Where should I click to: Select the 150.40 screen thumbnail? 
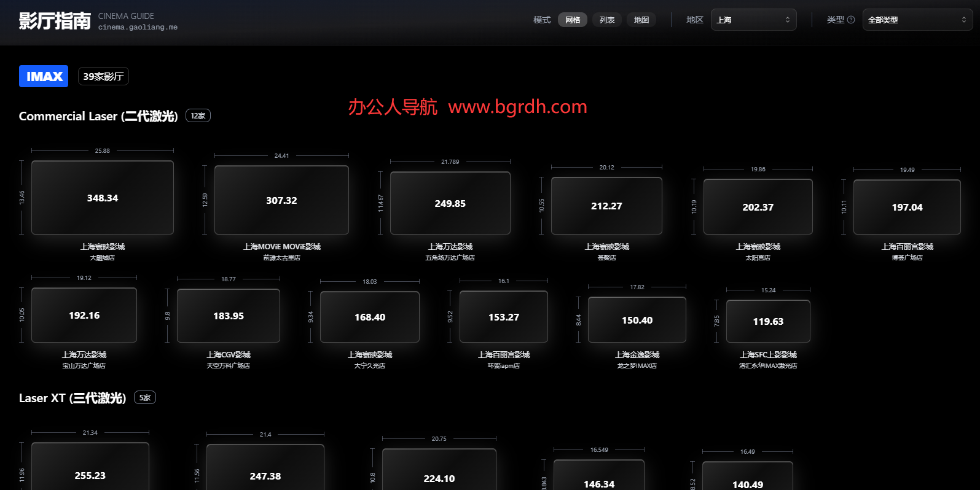click(x=637, y=320)
